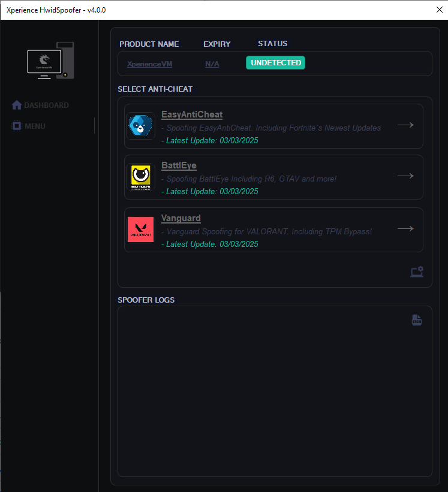Open BattlEye using its right arrow
This screenshot has height=492, width=448.
405,176
